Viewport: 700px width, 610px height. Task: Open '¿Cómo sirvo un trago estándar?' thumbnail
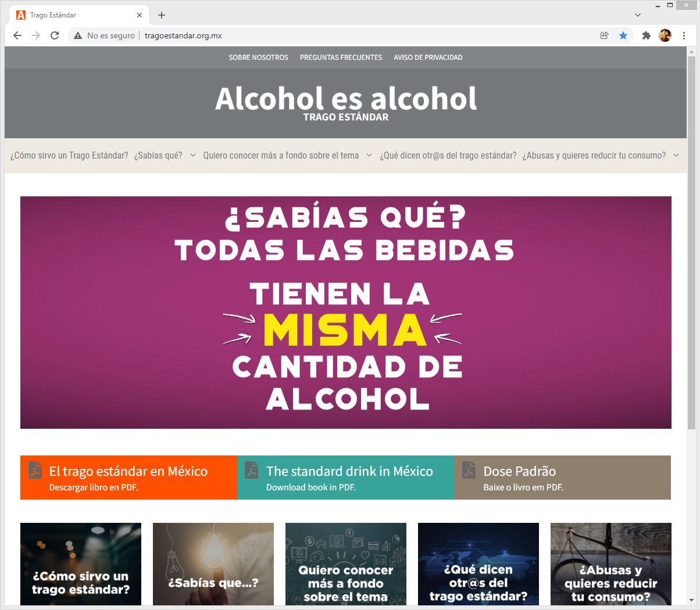(x=81, y=564)
